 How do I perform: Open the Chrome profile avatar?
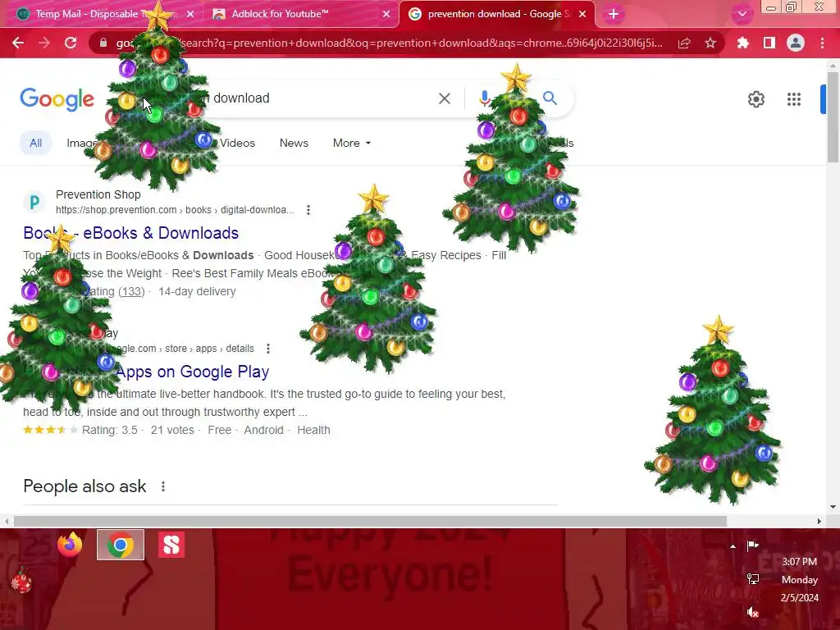796,43
